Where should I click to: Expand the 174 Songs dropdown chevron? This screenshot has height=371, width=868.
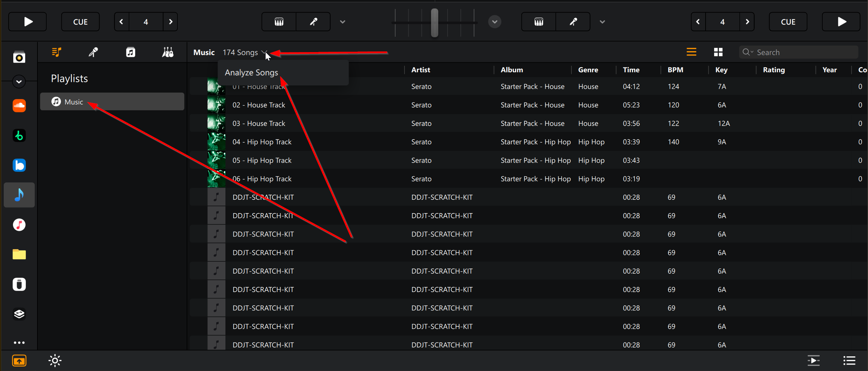[264, 52]
